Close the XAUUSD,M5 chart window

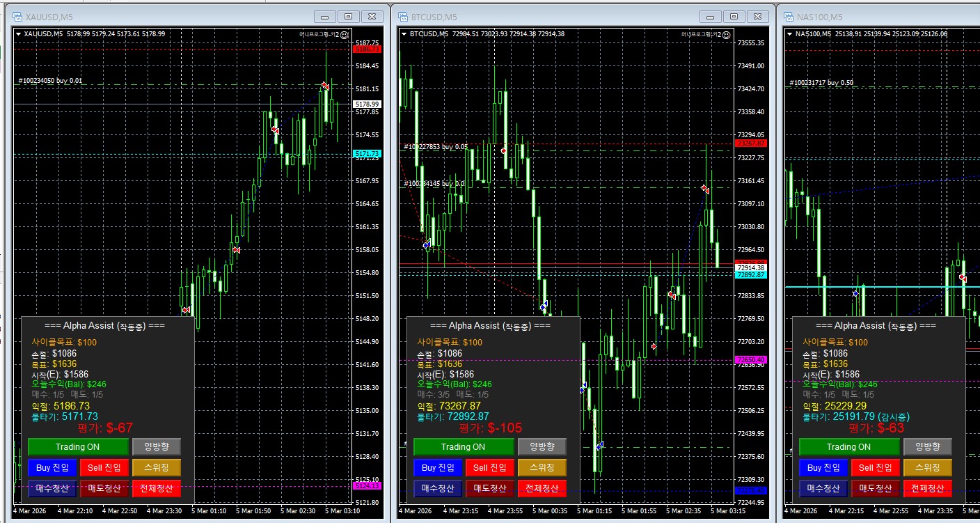(x=374, y=17)
